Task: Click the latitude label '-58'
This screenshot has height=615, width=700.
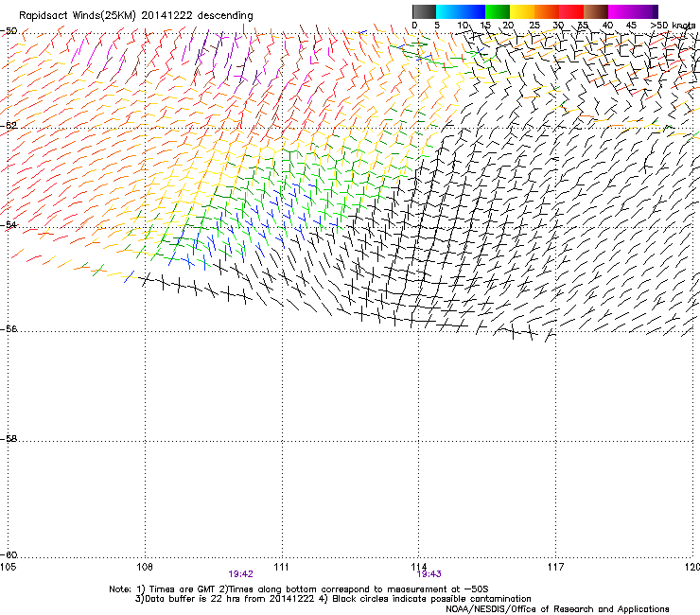Action: (9, 439)
